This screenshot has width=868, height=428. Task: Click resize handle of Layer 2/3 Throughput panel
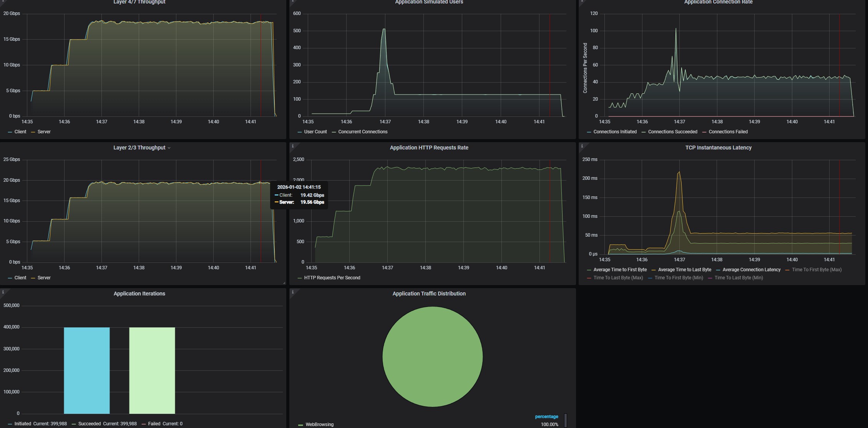[x=284, y=283]
